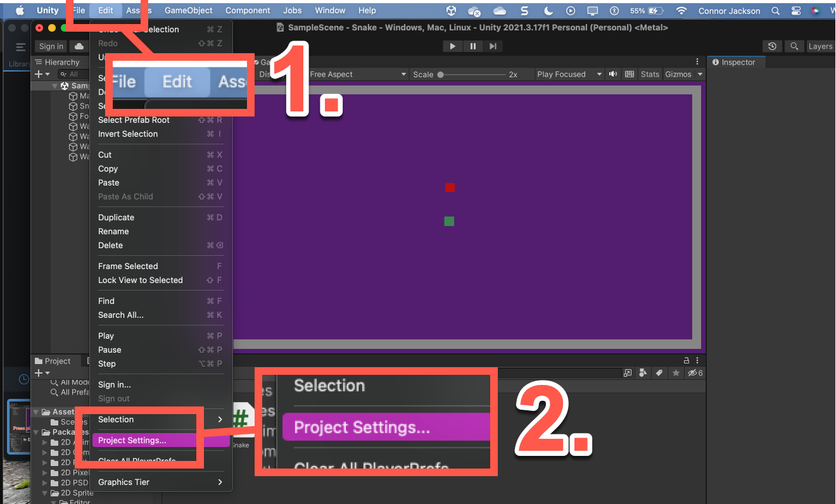Collapse the SampleScene tree expander in Hierarchy
Viewport: 836px width, 504px height.
(55, 85)
